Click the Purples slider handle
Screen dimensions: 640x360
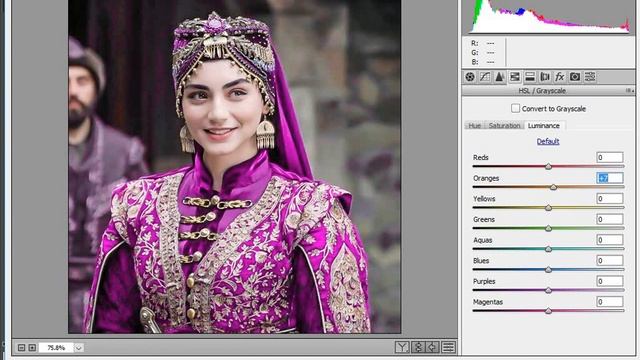549,290
